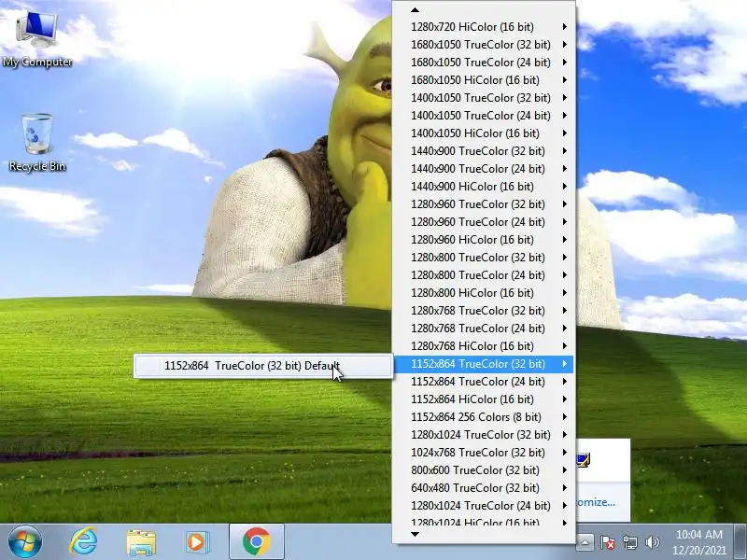Click 1280x1024 TrueColor (32 bit) text
This screenshot has height=560, width=747.
click(x=481, y=435)
